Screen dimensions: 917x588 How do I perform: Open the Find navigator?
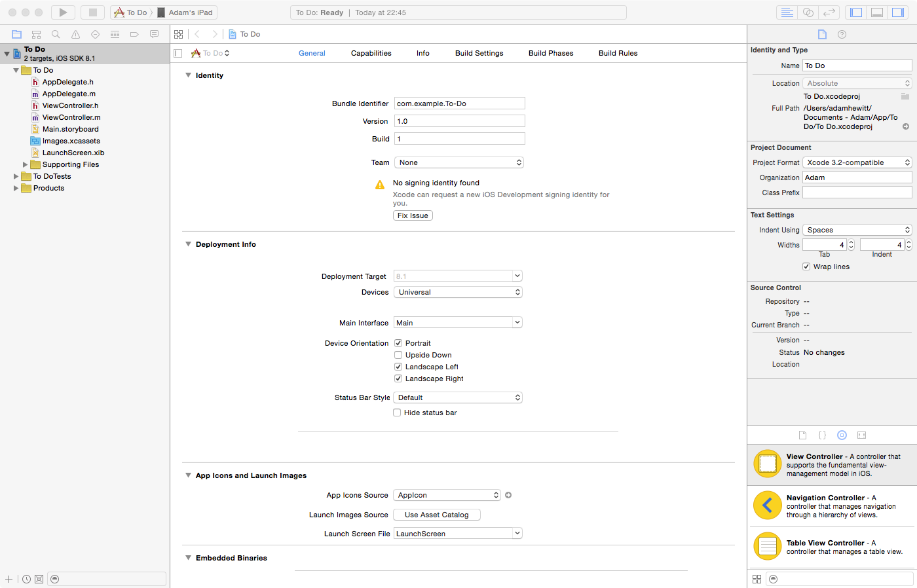pos(56,34)
